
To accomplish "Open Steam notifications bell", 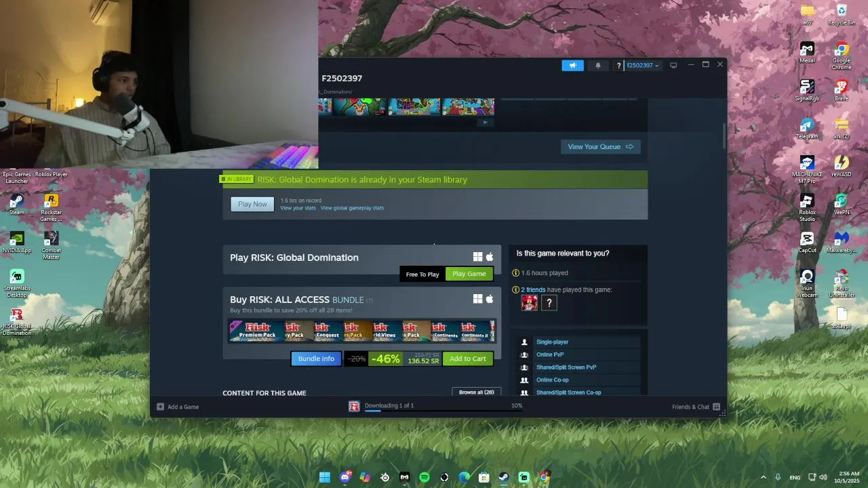I will pyautogui.click(x=598, y=65).
